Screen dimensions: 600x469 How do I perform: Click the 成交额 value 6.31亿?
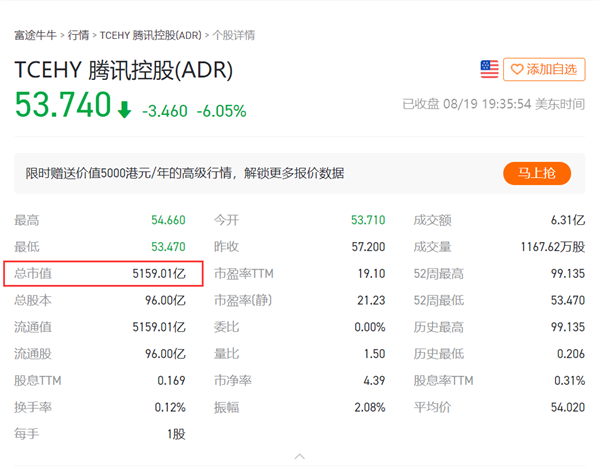(x=565, y=220)
